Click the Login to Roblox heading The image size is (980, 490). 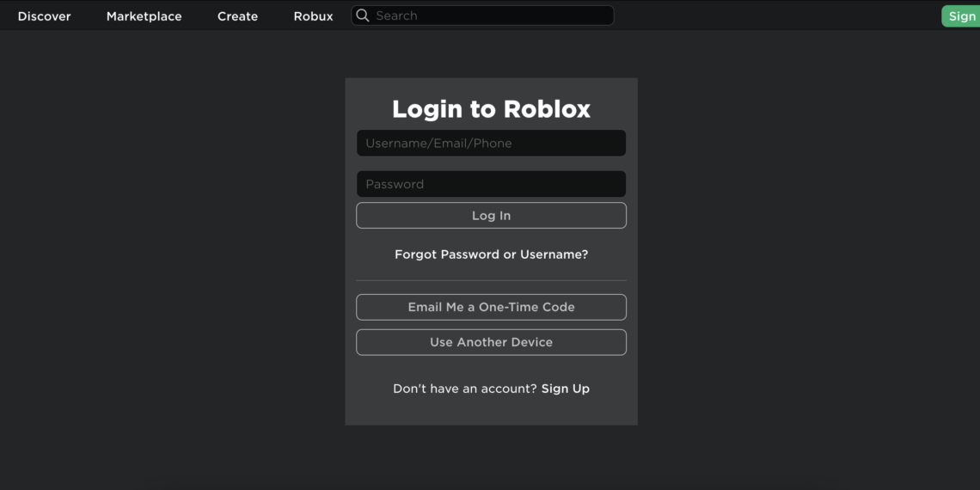point(491,109)
